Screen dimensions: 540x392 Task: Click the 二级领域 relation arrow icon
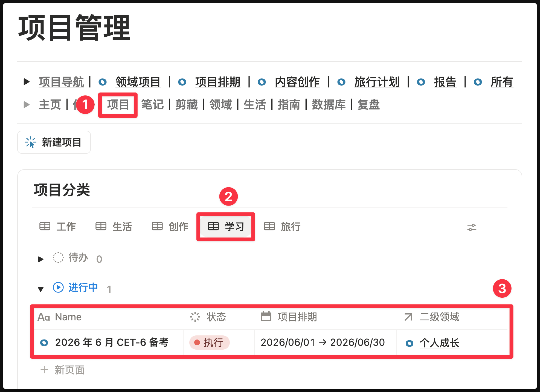click(408, 317)
